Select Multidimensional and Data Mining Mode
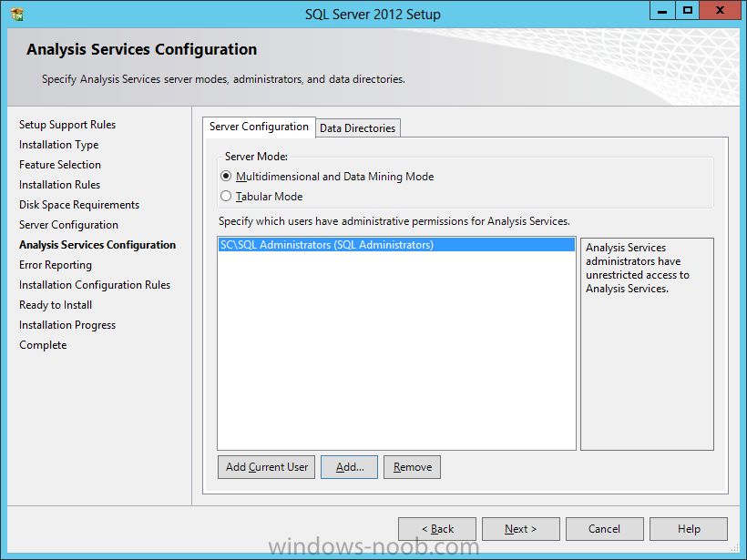The height and width of the screenshot is (560, 747). 327,177
